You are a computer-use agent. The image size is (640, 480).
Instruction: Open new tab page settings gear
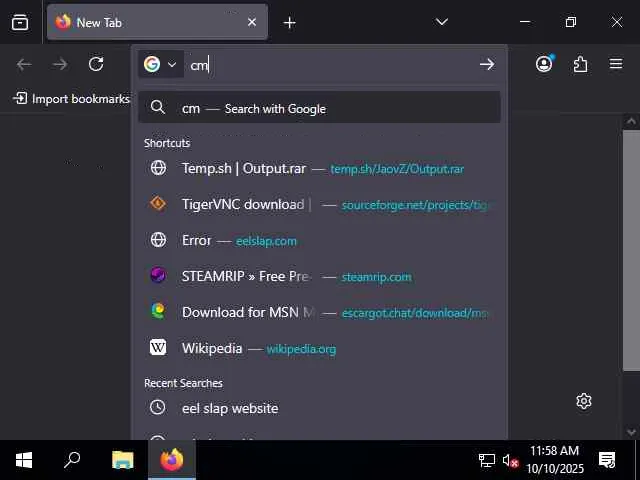(584, 401)
